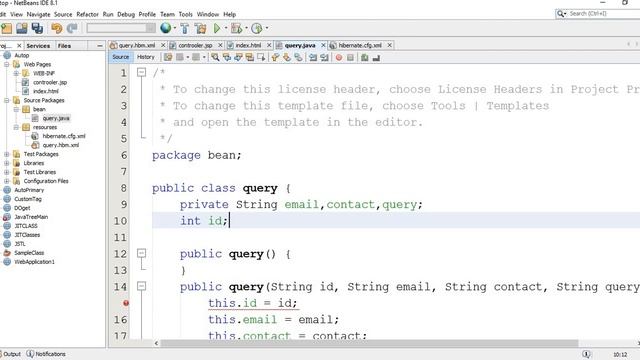
Task: Click the Previous Bookmark icon
Action: (x=275, y=58)
